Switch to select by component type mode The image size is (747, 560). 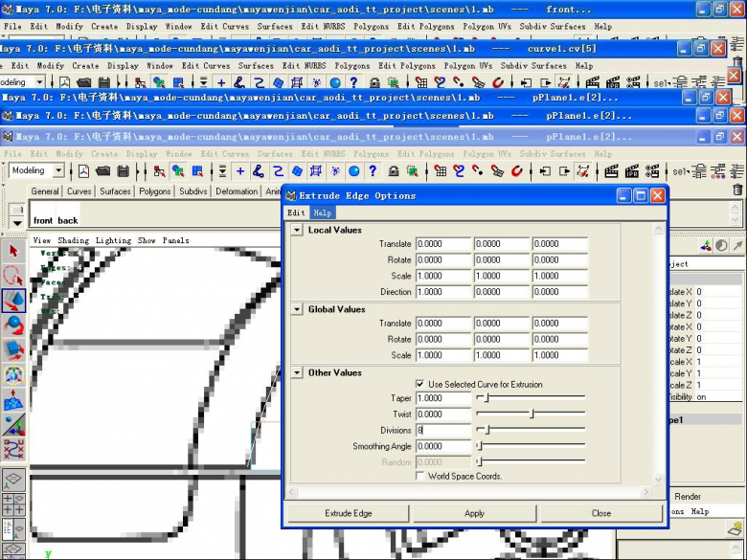tap(197, 171)
